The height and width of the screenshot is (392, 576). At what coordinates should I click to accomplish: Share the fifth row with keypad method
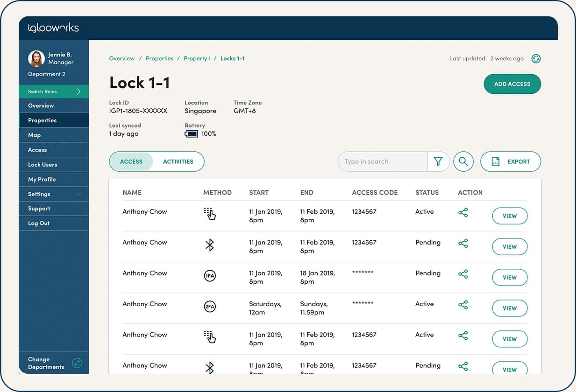tap(463, 336)
